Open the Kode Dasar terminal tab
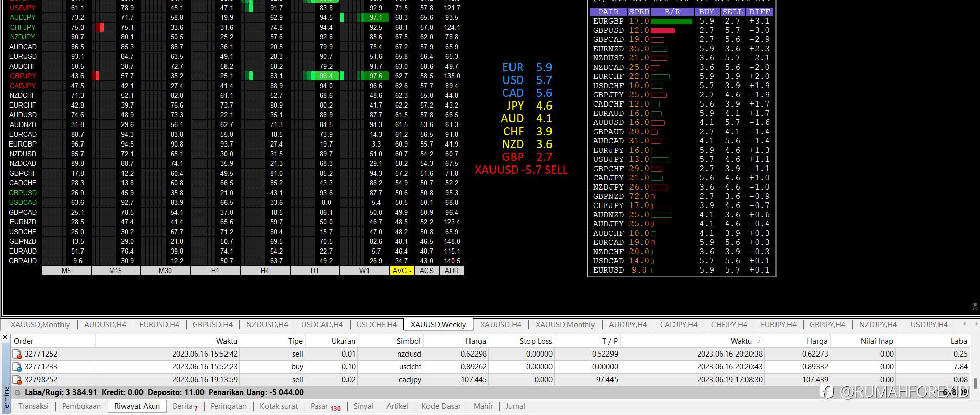 pos(441,406)
